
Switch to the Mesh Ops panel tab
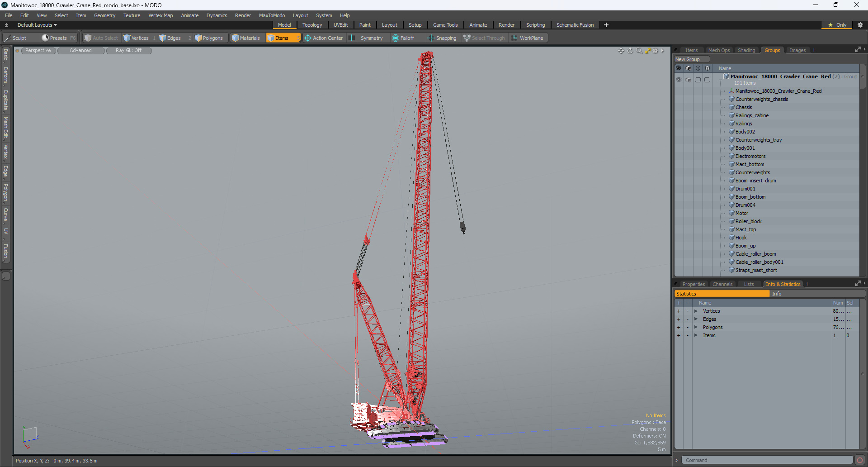tap(719, 50)
